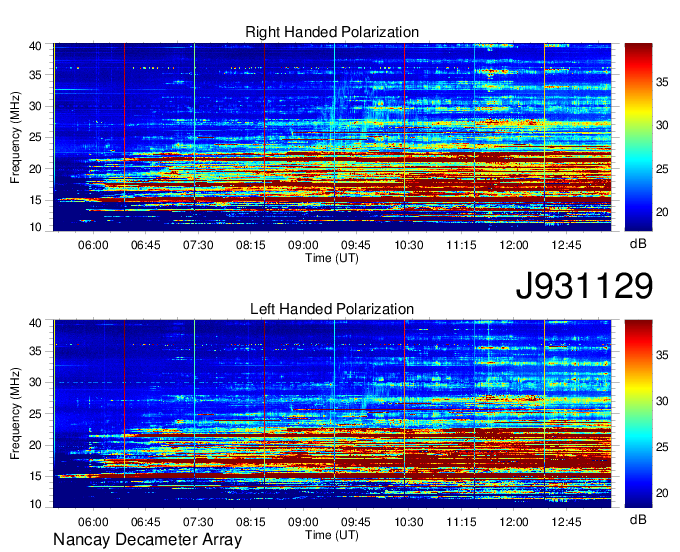680x552 pixels.
Task: Click 07:30 time tick on Right Handed plot
Action: point(198,245)
